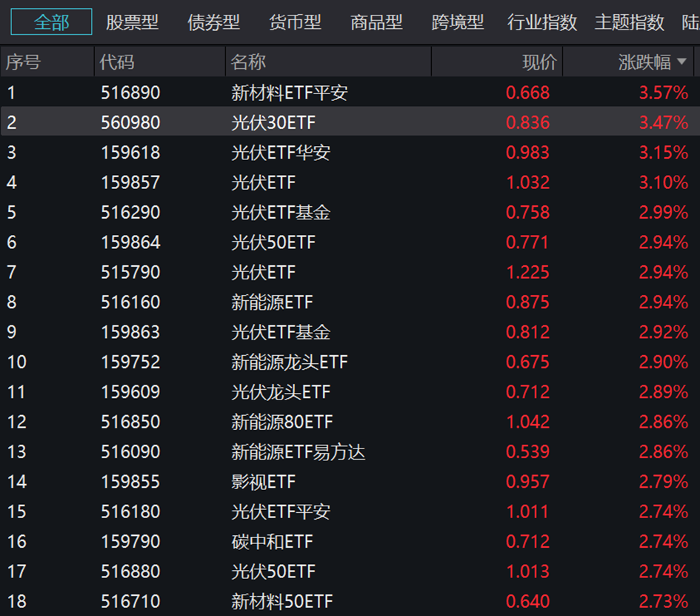Click 碳中和ETF name

pyautogui.click(x=272, y=542)
